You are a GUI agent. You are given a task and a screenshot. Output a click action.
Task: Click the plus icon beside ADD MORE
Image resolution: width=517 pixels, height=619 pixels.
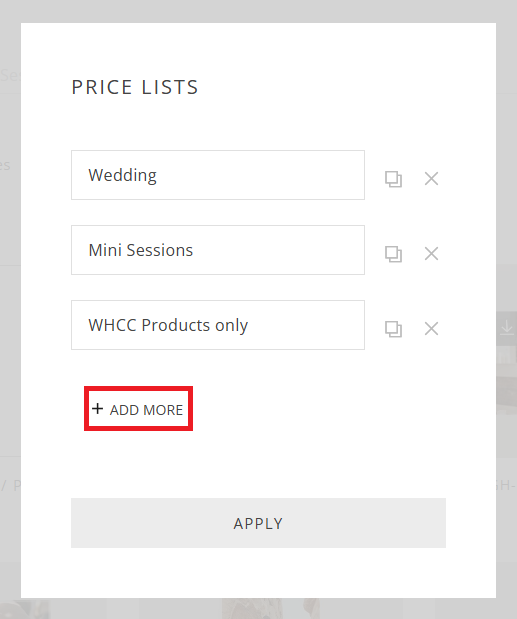[97, 409]
